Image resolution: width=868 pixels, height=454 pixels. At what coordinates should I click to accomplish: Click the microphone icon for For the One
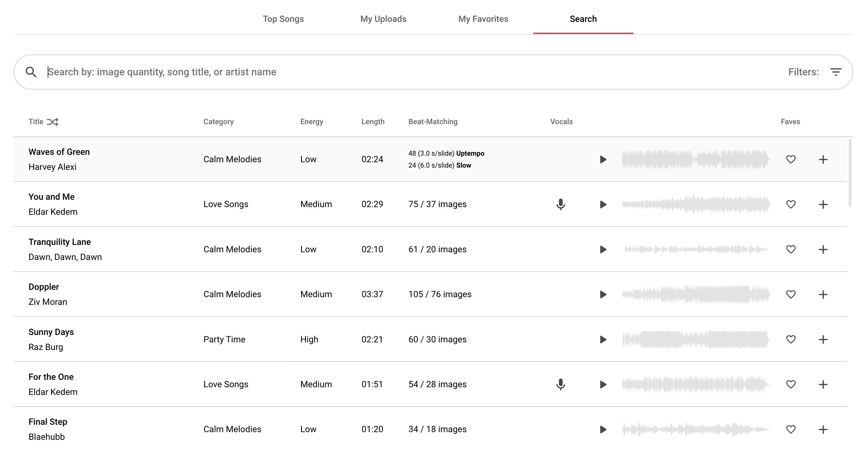(560, 384)
